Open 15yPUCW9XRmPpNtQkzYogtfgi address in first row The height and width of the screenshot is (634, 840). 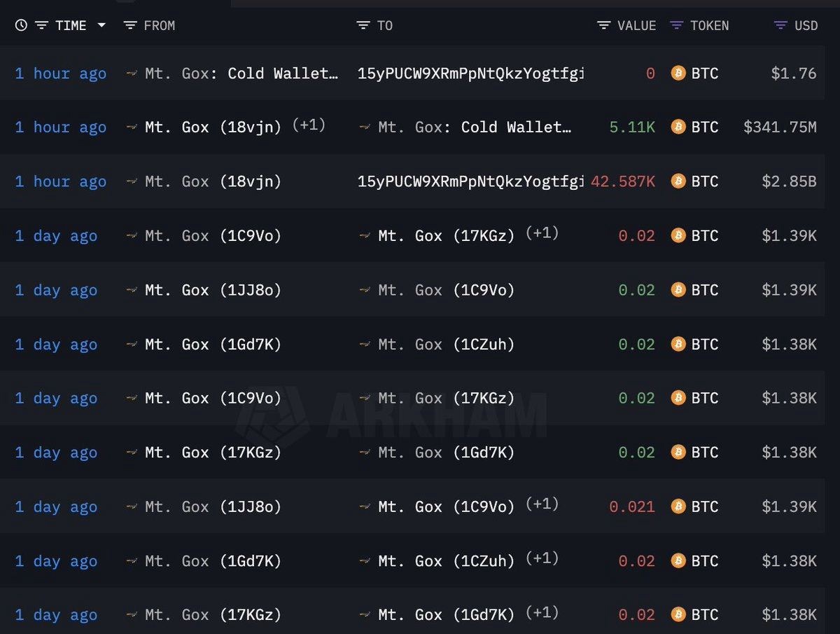(x=470, y=74)
